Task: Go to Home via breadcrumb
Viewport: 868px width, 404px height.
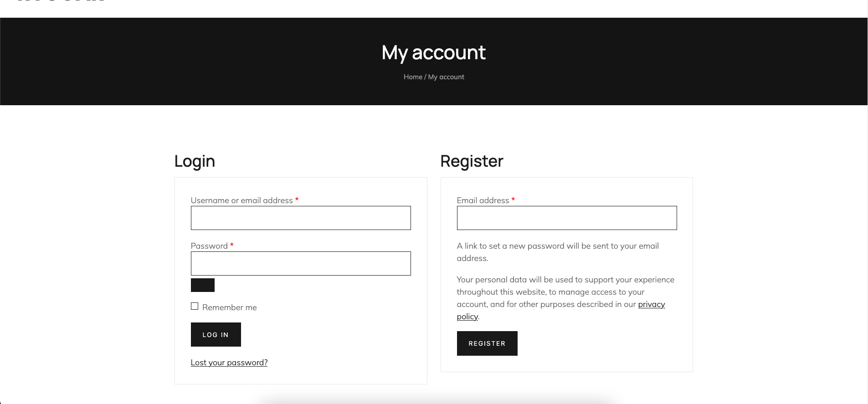Action: [413, 77]
